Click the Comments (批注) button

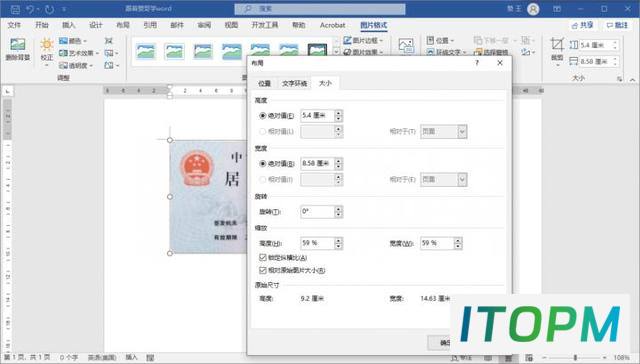tap(617, 25)
